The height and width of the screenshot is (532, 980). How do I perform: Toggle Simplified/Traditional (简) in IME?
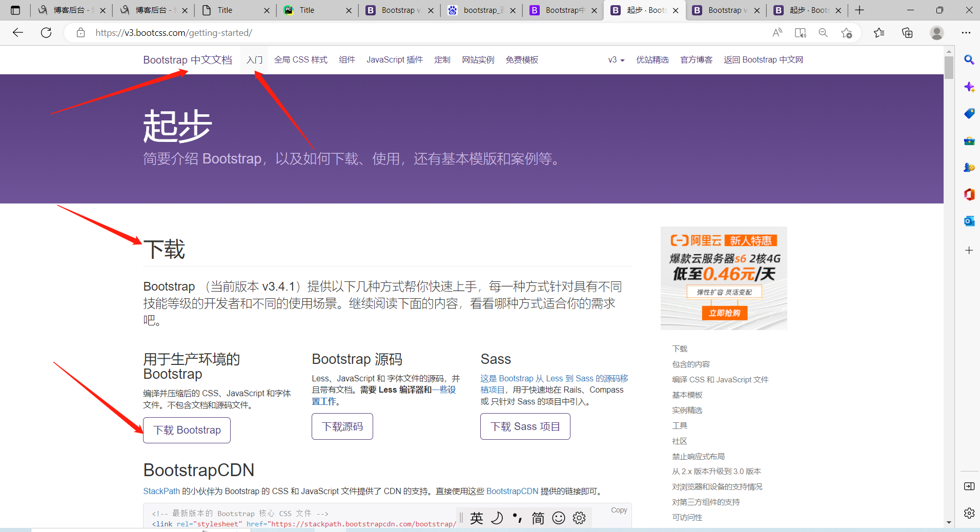(x=538, y=518)
